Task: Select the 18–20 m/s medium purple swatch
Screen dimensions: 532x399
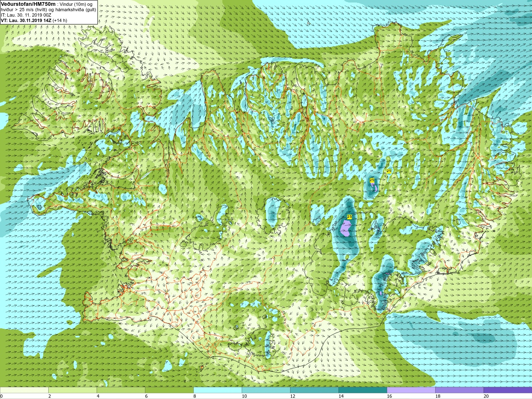Action: (x=459, y=390)
